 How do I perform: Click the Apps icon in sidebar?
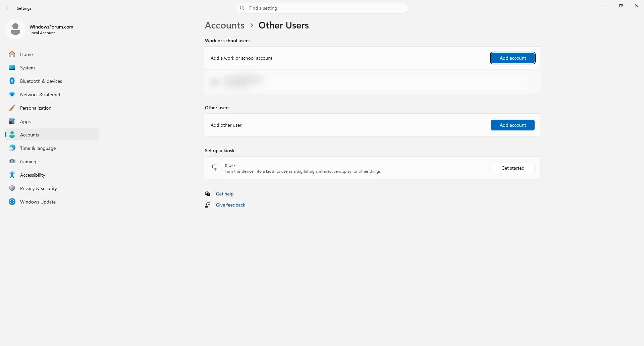tap(12, 121)
